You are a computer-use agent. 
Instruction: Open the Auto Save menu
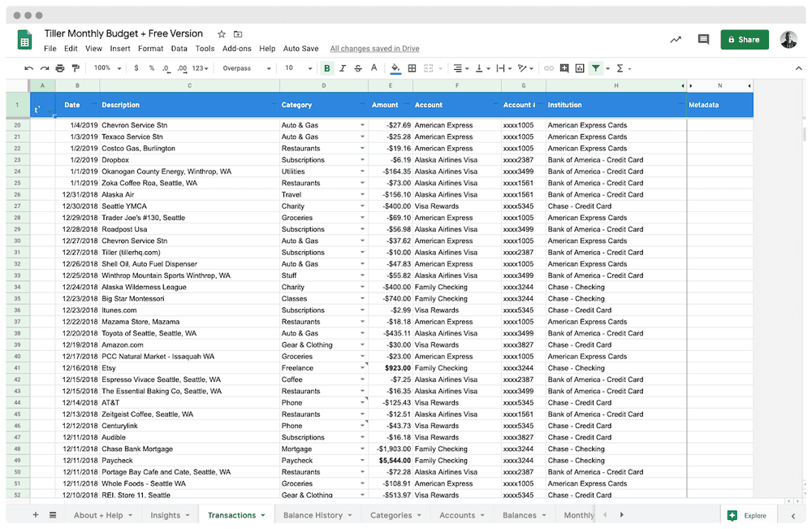click(301, 49)
